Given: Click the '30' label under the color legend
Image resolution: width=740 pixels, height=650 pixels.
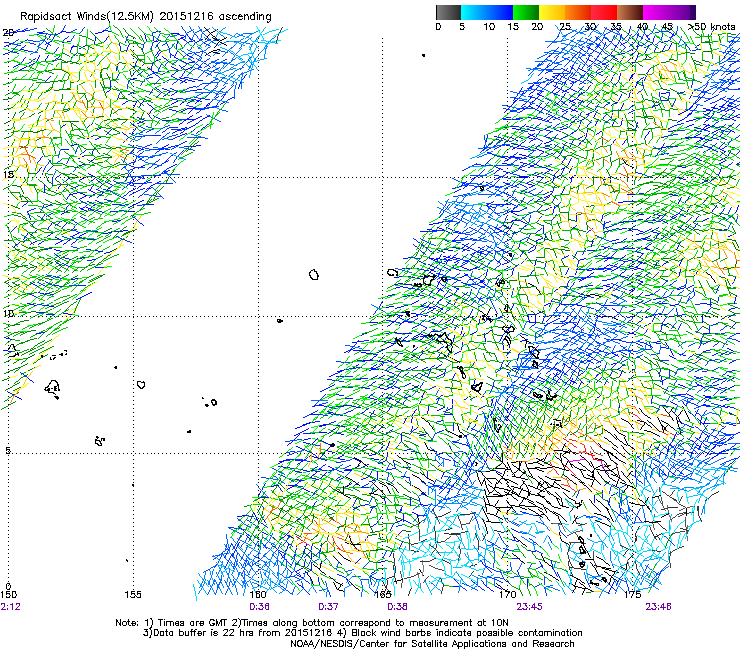Looking at the screenshot, I should 590,27.
